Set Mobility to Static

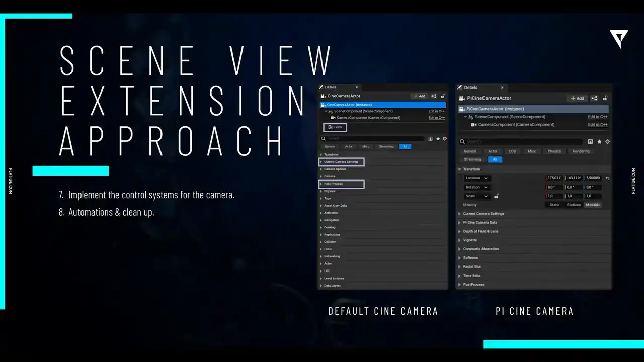554,205
